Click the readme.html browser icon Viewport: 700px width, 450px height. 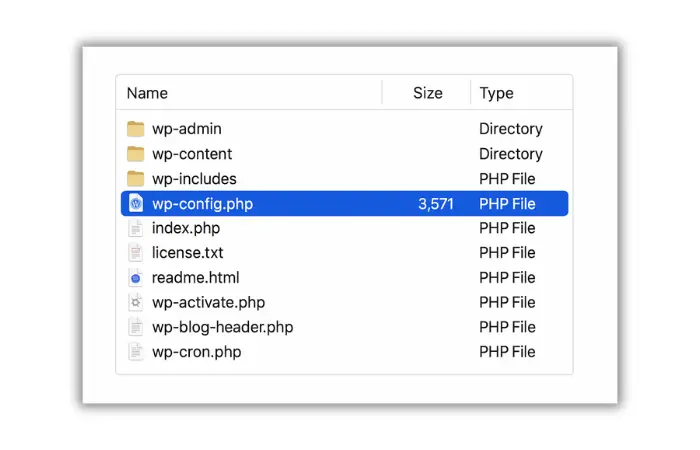tap(136, 278)
